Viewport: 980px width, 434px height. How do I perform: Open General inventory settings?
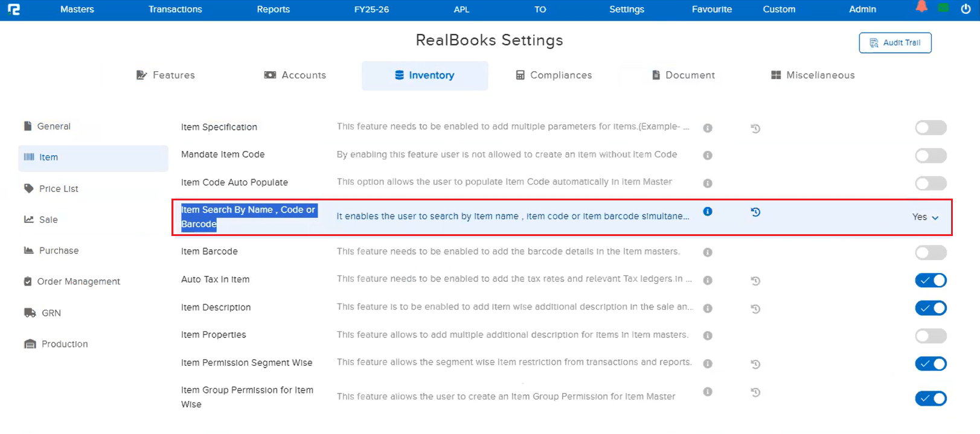47,126
